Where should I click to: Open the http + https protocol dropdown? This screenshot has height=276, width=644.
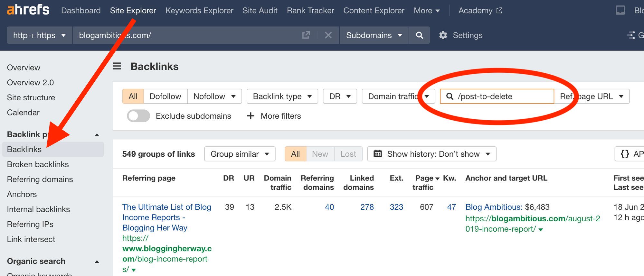pyautogui.click(x=40, y=35)
